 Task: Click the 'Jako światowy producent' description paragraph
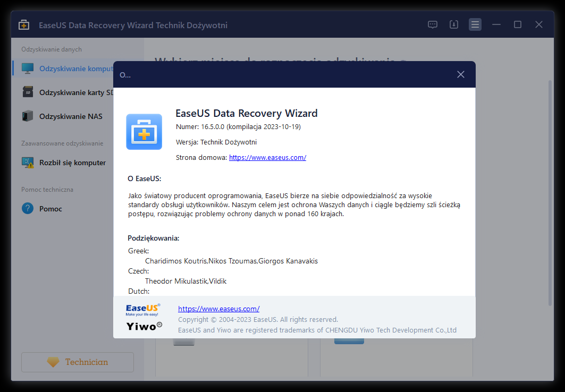click(294, 205)
